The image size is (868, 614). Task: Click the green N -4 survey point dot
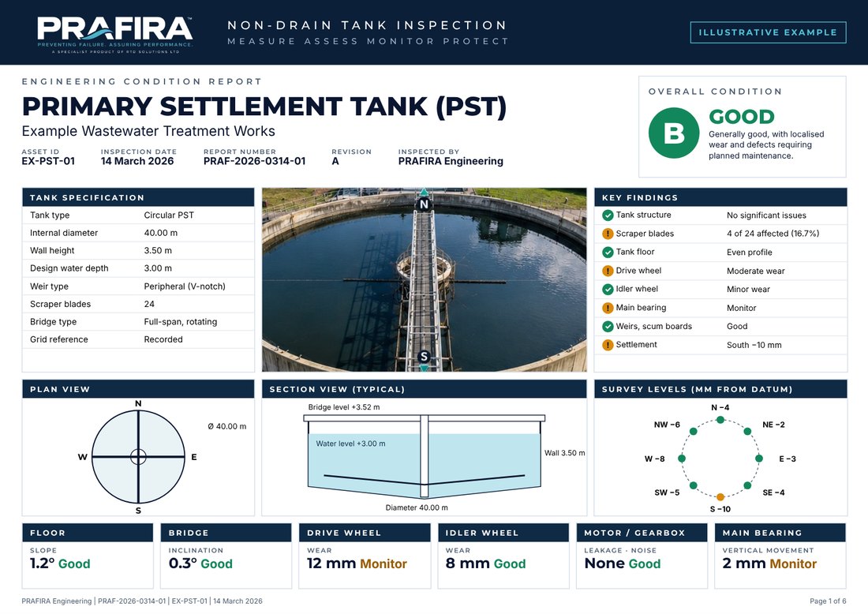[x=720, y=420]
